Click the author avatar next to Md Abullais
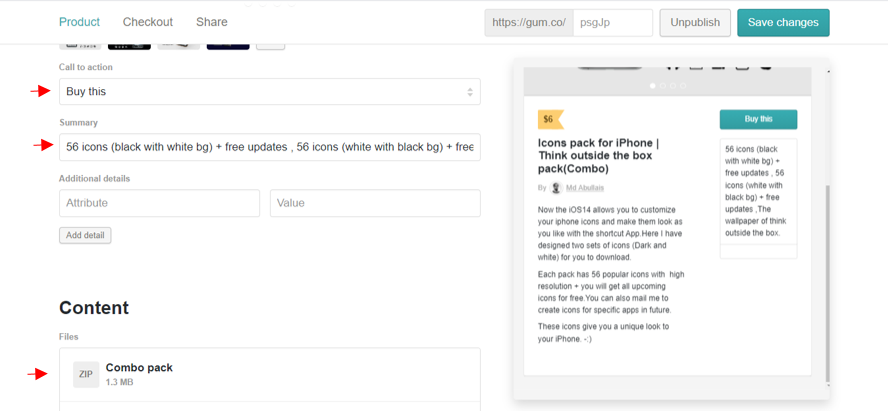This screenshot has width=888, height=411. point(556,188)
